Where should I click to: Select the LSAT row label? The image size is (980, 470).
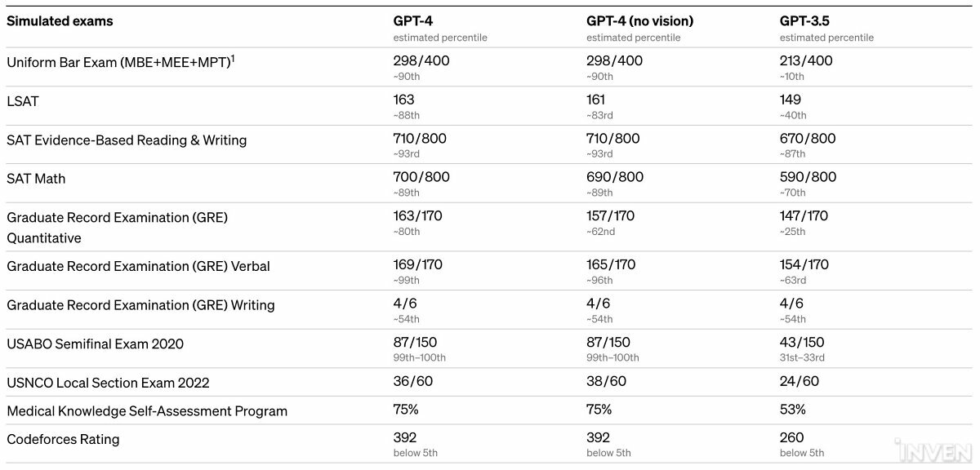point(23,101)
